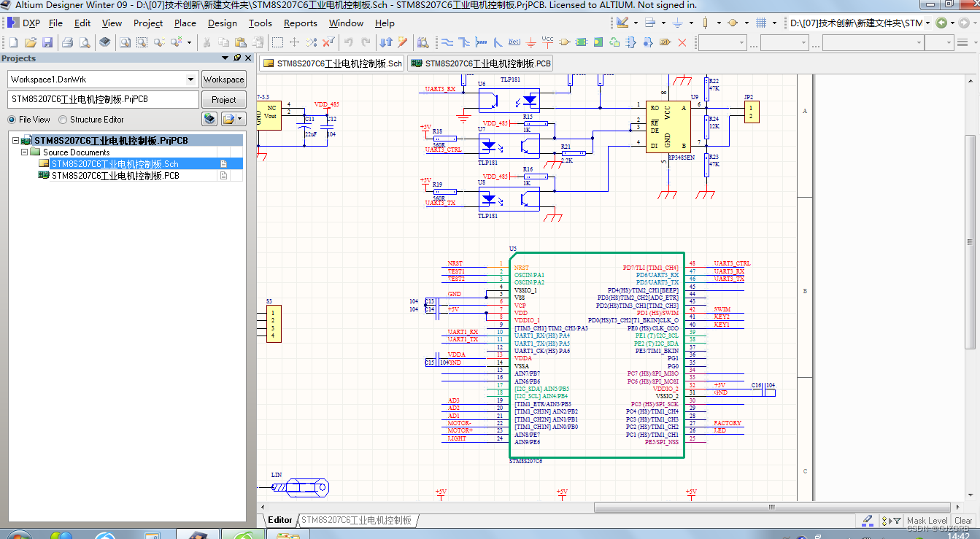Open the Workspace1.DsnWrk dropdown
The height and width of the screenshot is (539, 980).
190,79
